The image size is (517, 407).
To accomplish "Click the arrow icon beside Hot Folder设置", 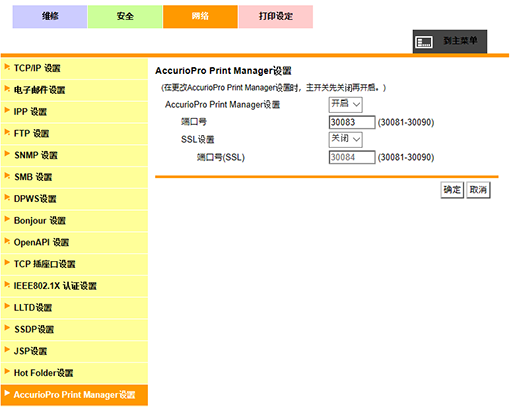I will tap(7, 372).
